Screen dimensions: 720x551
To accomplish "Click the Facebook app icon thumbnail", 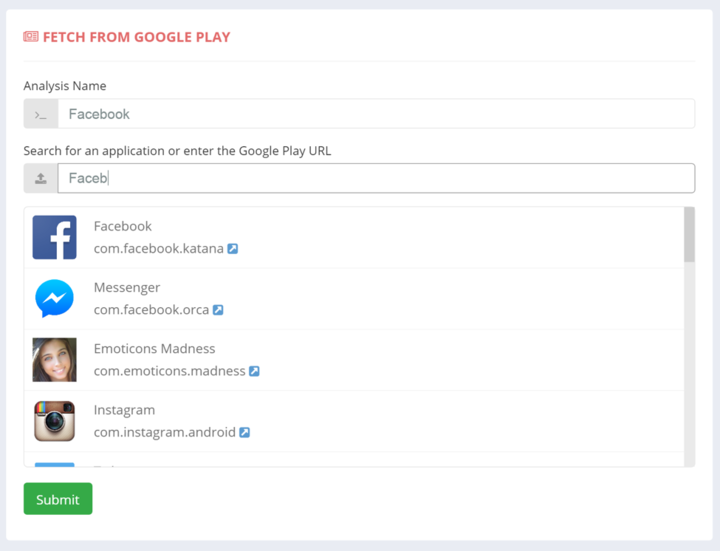I will [54, 237].
